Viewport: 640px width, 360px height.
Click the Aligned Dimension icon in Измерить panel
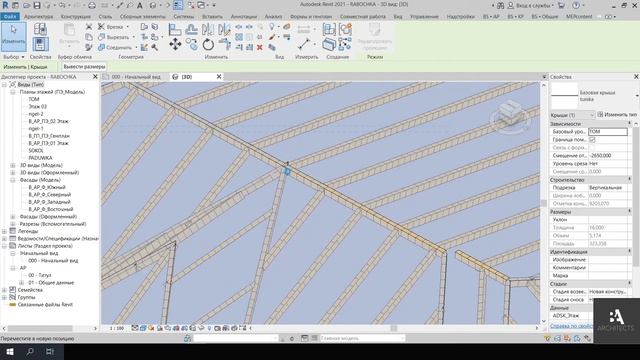(304, 29)
